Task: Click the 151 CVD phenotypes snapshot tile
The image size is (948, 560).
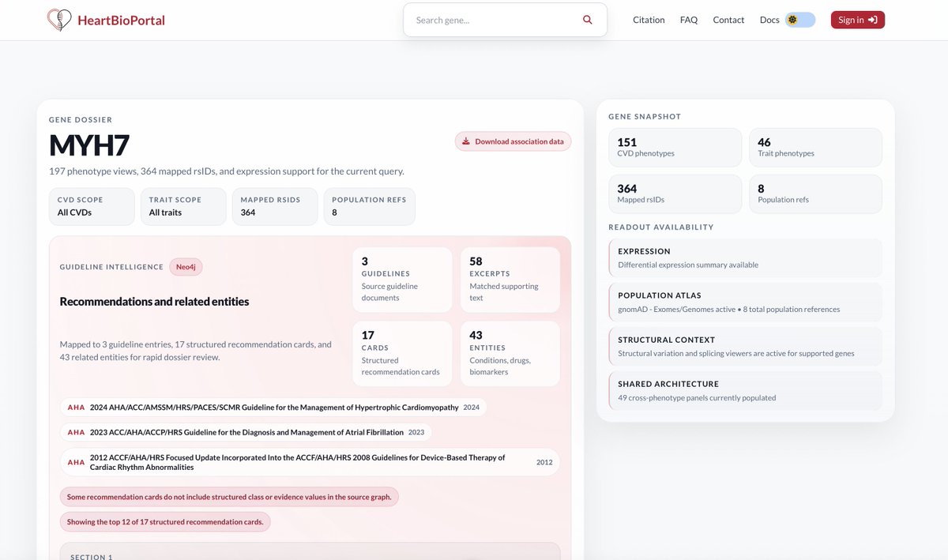Action: coord(675,147)
